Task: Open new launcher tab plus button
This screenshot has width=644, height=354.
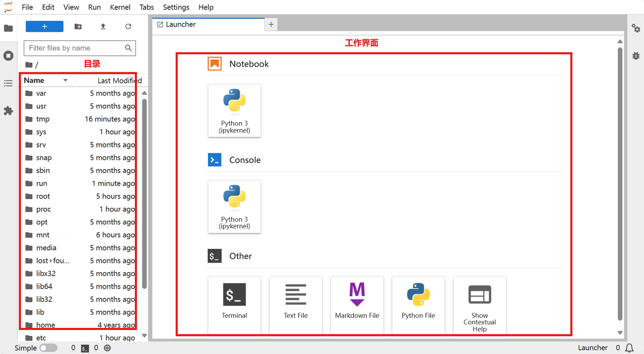Action: [271, 24]
